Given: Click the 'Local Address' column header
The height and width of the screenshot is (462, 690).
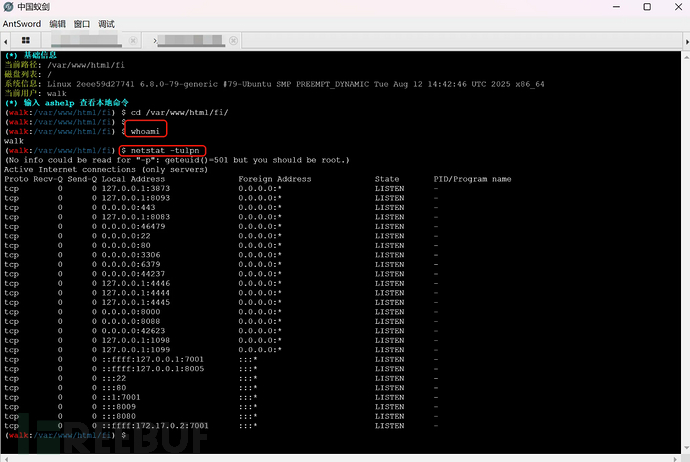Looking at the screenshot, I should (133, 179).
